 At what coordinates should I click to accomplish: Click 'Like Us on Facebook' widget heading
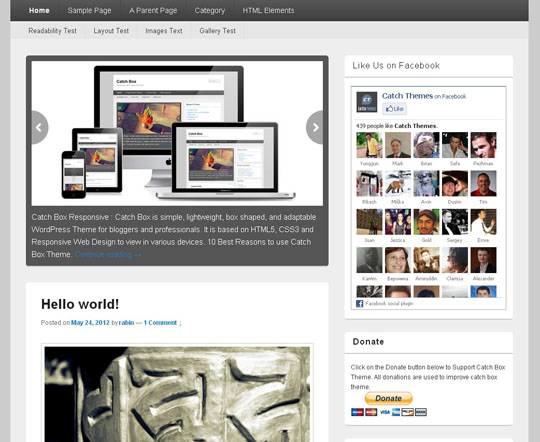396,65
